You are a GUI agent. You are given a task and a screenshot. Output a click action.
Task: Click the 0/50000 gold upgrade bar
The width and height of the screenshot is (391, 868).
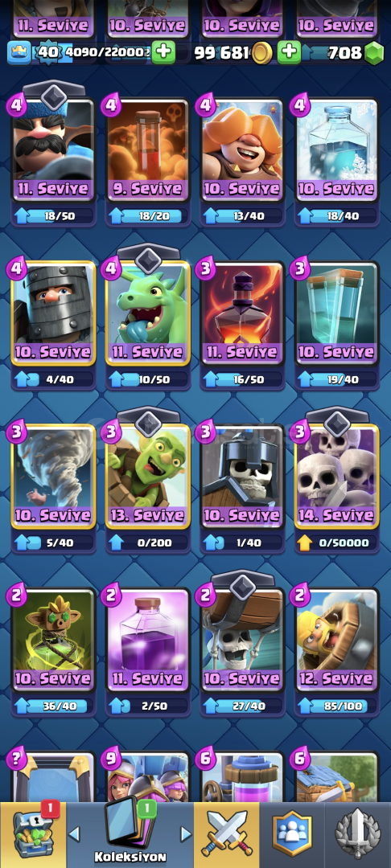tap(337, 542)
